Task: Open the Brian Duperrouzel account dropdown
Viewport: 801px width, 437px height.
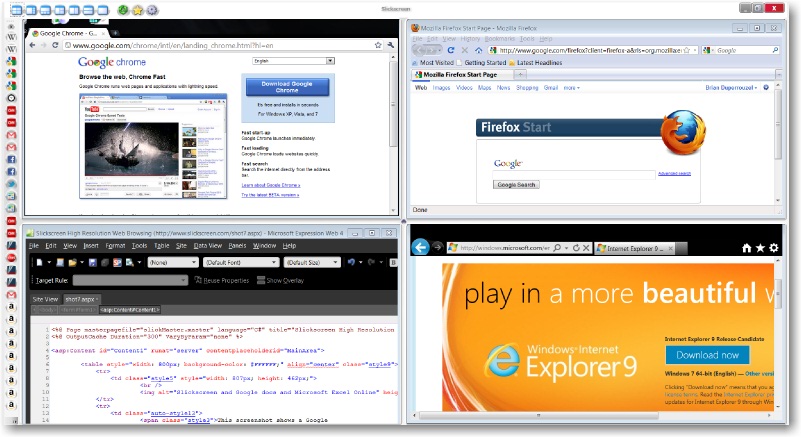Action: click(x=731, y=88)
